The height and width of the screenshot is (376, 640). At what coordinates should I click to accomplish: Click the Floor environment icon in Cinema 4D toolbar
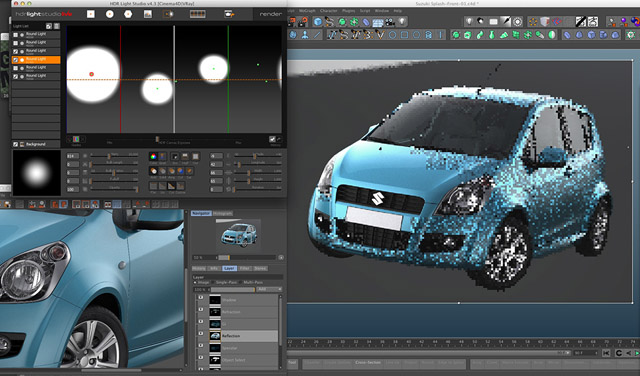pyautogui.click(x=378, y=22)
